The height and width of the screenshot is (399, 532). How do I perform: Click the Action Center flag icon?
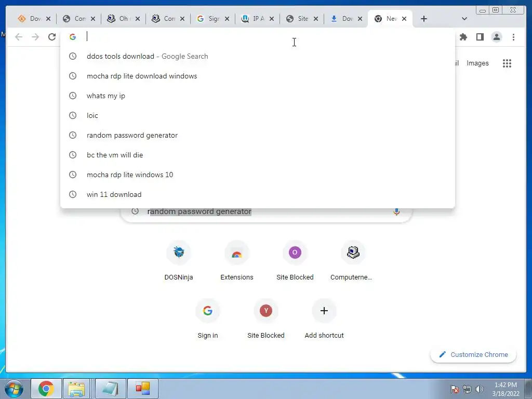[x=454, y=389]
